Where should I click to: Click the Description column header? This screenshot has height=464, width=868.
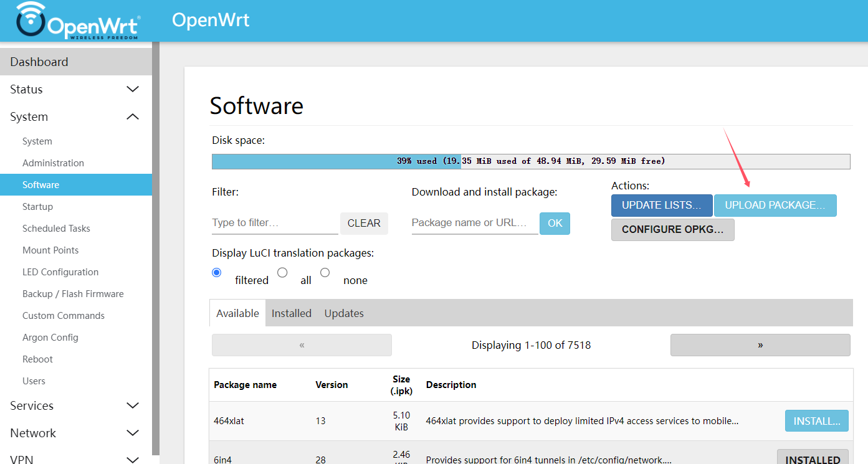451,385
